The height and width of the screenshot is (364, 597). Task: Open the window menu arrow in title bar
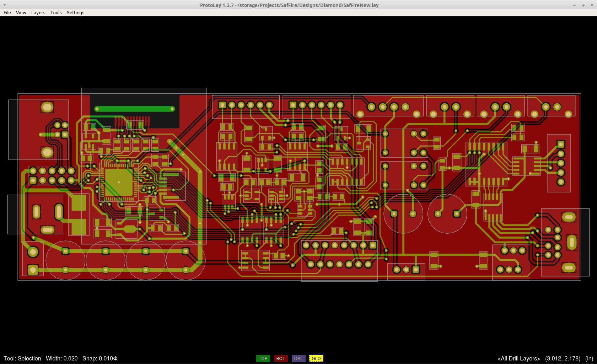[x=5, y=5]
